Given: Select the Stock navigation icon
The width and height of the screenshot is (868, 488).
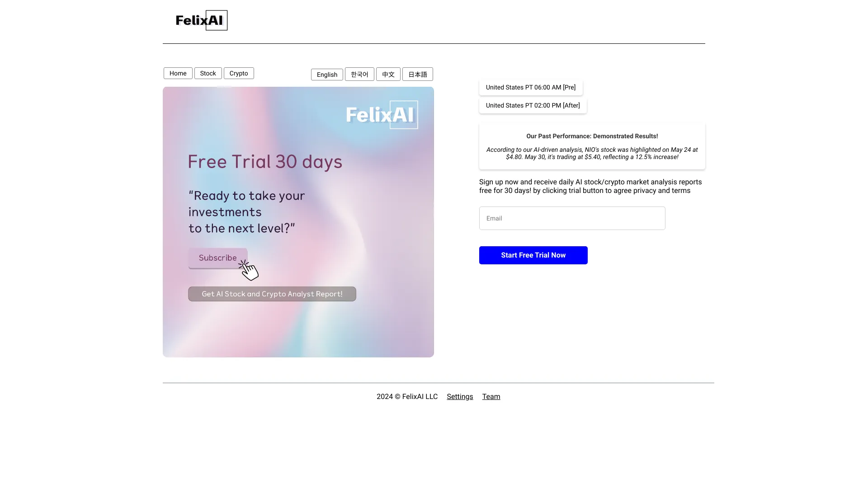Looking at the screenshot, I should pos(208,73).
